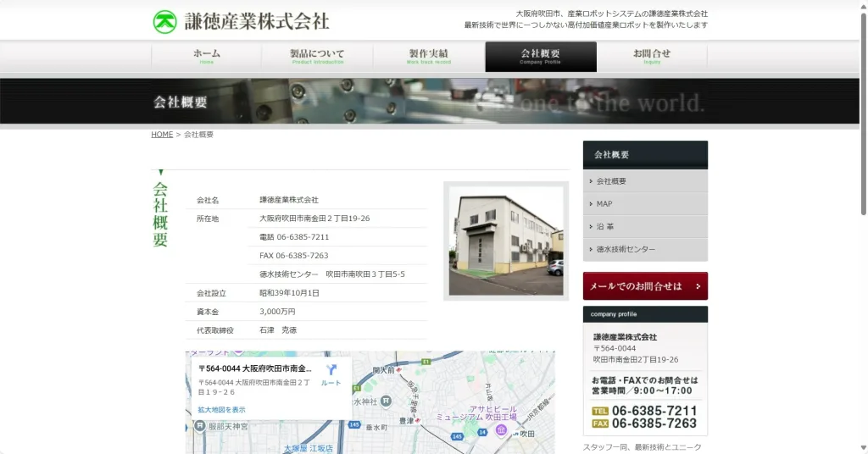
Task: Click the red メールでのお問合せは button
Action: point(645,286)
